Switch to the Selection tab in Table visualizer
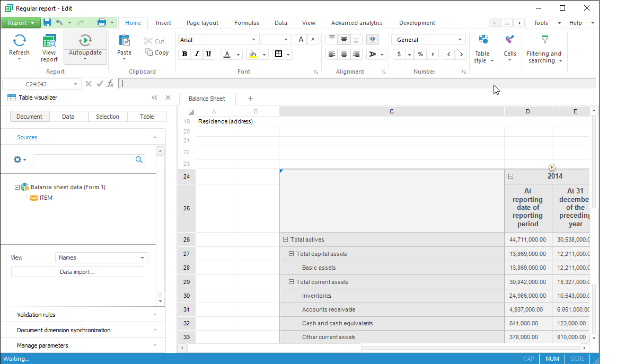 [x=108, y=117]
